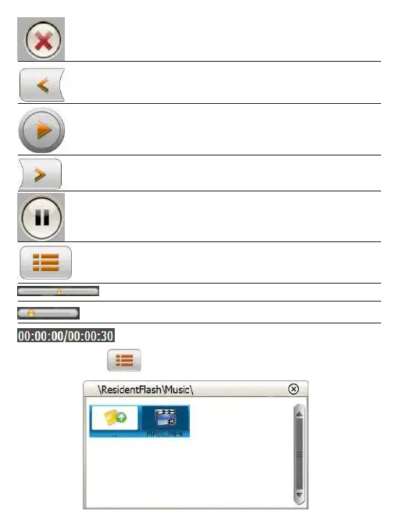Open the parent folder icon with green arrow
The height and width of the screenshot is (532, 399).
[115, 418]
